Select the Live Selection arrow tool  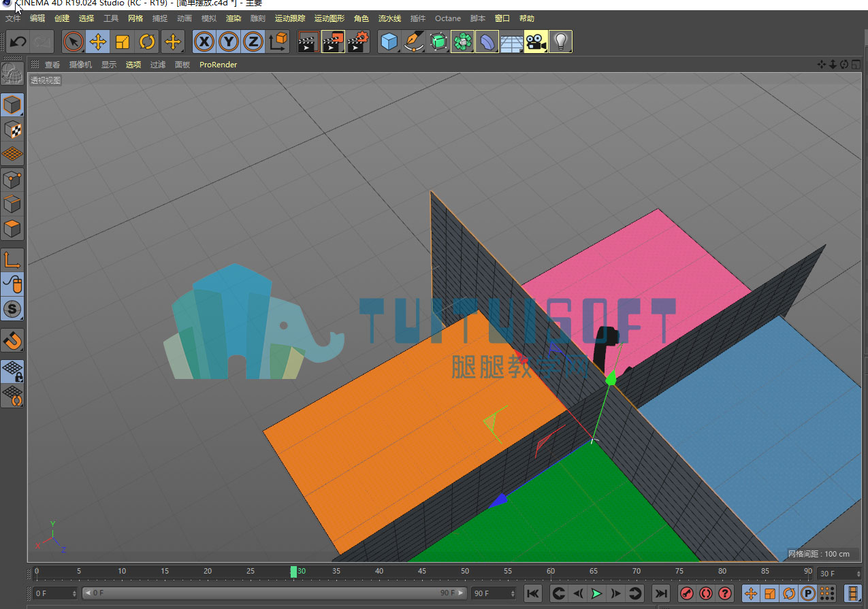click(73, 42)
